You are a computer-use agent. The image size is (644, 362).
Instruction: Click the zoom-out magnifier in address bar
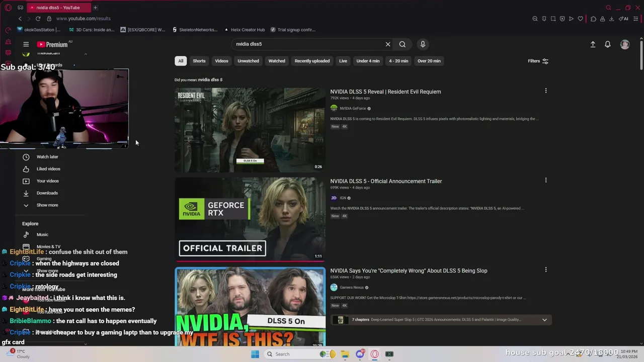[x=535, y=19]
